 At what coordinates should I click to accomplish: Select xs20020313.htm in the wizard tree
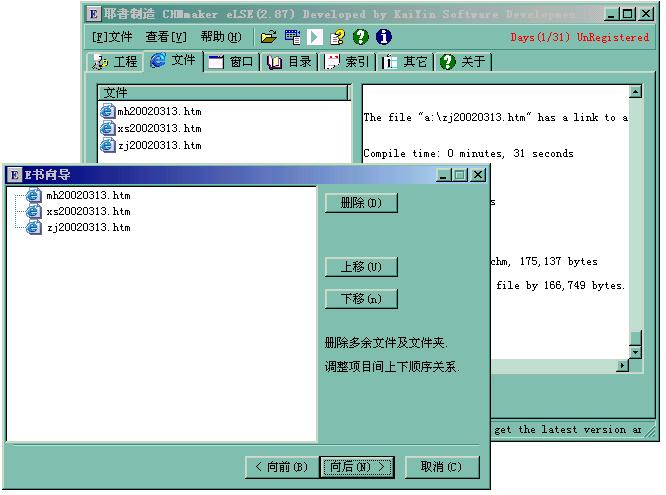click(x=88, y=212)
